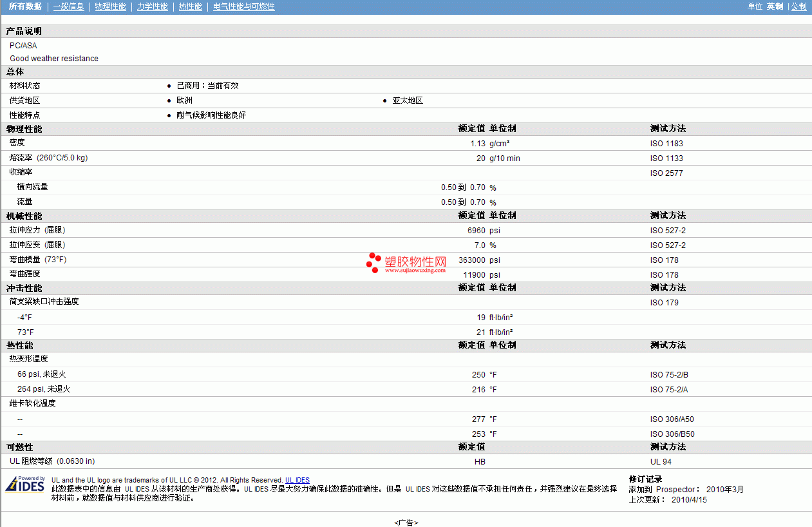Screen dimensions: 812x527
Task: Switch to 电气性能与可燃性 tab
Action: pyautogui.click(x=244, y=6)
